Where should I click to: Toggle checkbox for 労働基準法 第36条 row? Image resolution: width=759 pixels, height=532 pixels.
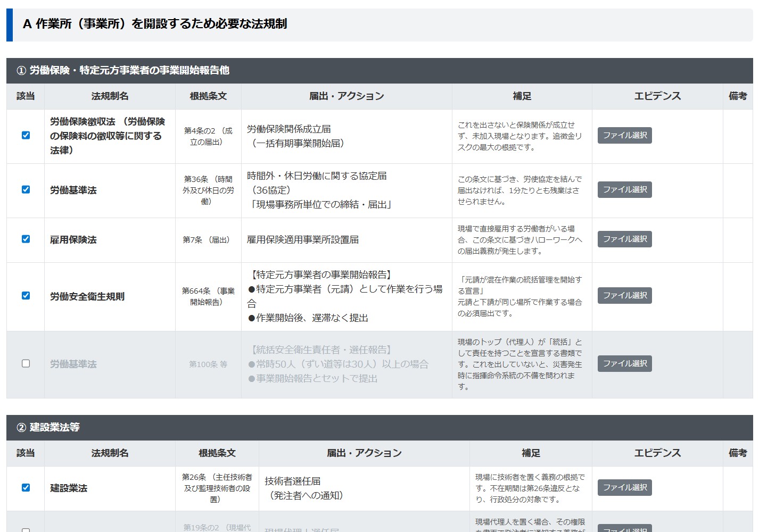pyautogui.click(x=26, y=189)
